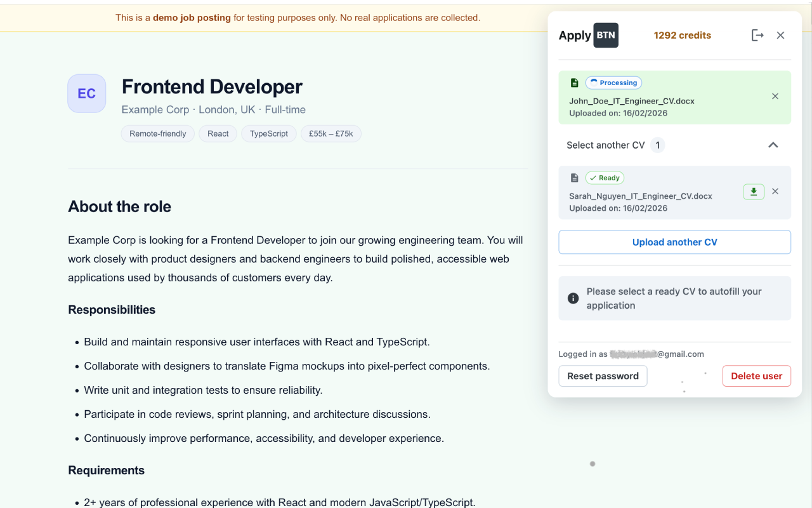The width and height of the screenshot is (812, 508).
Task: Click the document icon beside John_Doe_IT_Engineer_CV.docx
Action: 574,82
